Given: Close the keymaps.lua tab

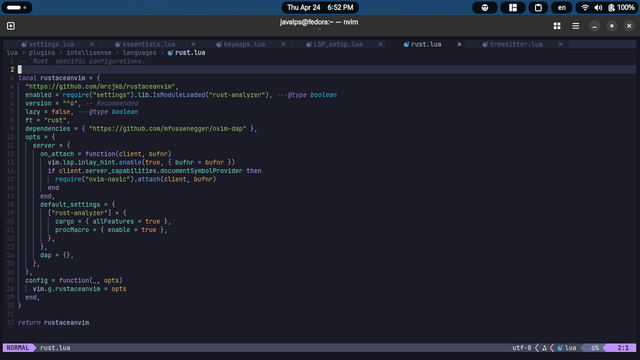Looking at the screenshot, I should click(283, 44).
